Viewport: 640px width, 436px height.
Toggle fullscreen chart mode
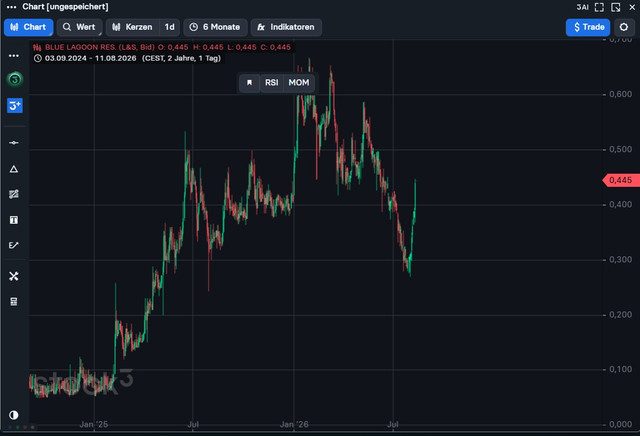click(599, 7)
